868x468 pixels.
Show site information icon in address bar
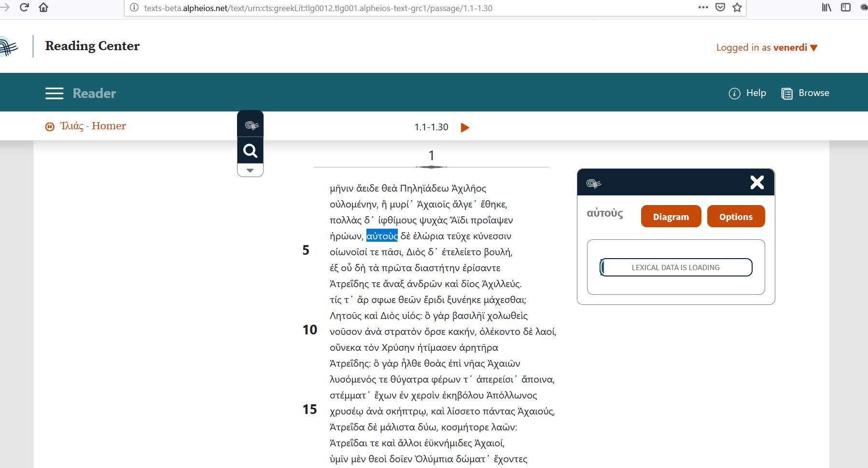click(134, 8)
